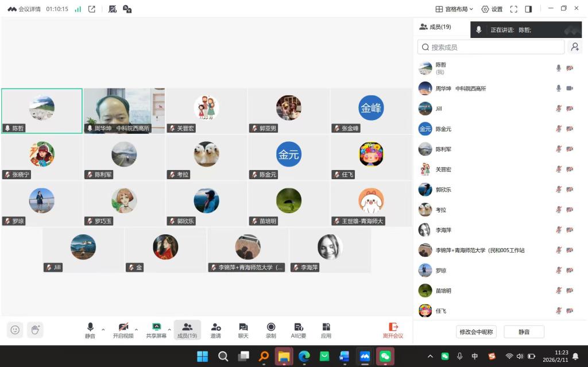Turn on camera with 开启视频

click(x=123, y=330)
